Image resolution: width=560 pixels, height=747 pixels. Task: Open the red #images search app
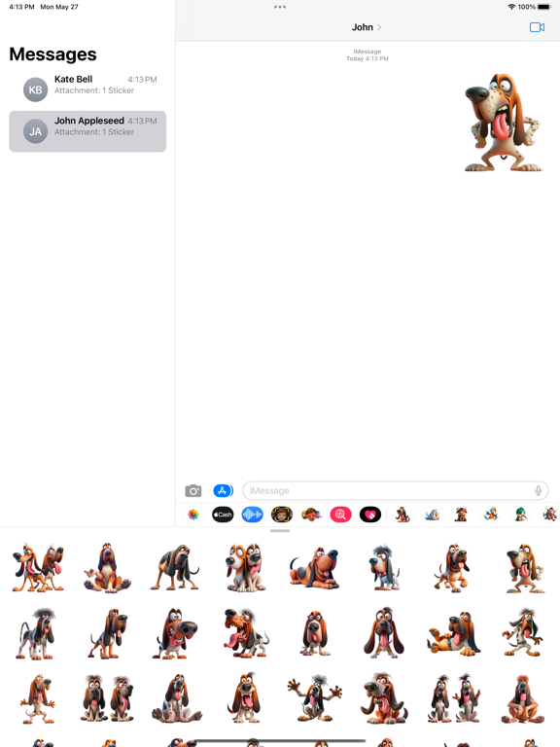point(341,515)
